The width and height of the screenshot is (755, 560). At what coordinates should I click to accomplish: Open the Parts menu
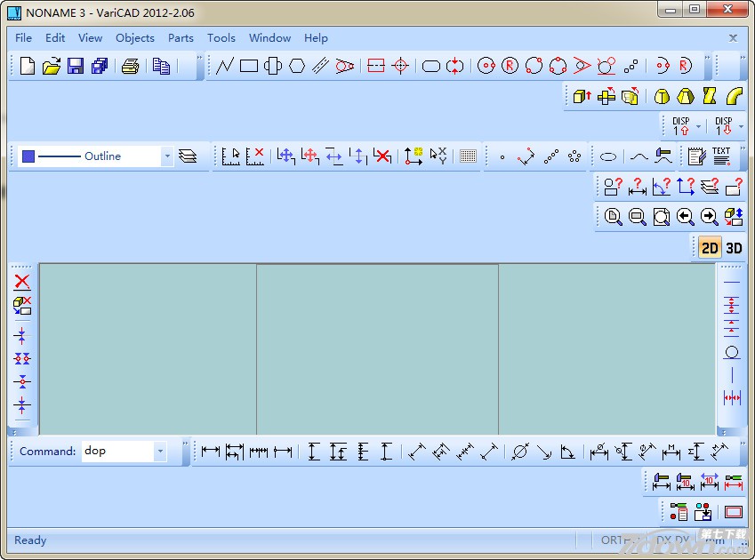click(181, 38)
